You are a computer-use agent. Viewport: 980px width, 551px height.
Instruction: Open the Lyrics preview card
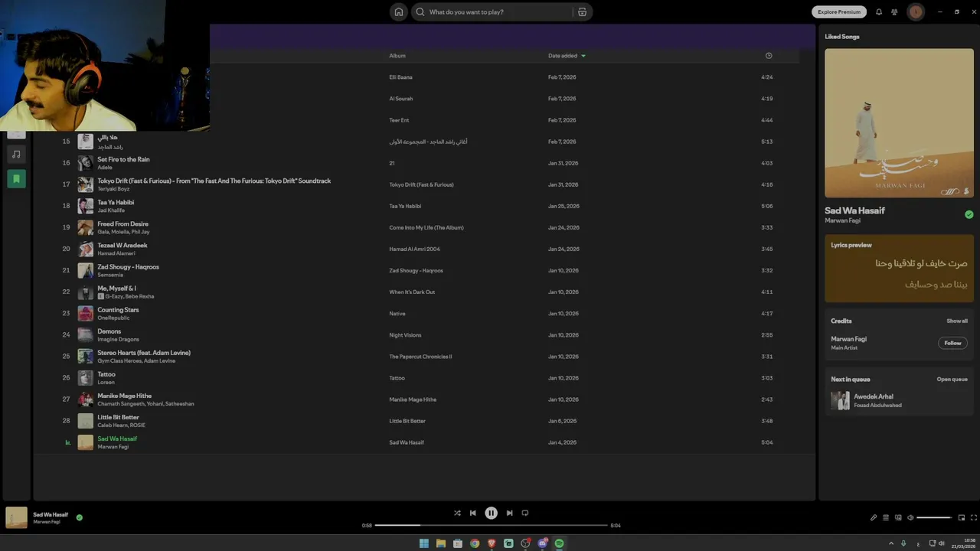(899, 269)
